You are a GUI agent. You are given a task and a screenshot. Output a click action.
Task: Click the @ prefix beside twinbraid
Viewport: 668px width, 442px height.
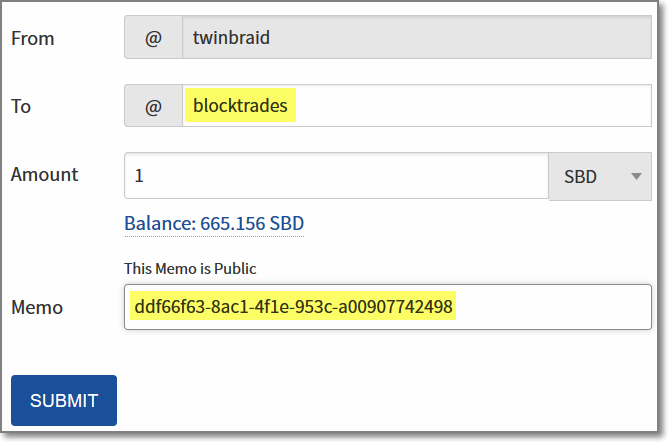(153, 39)
